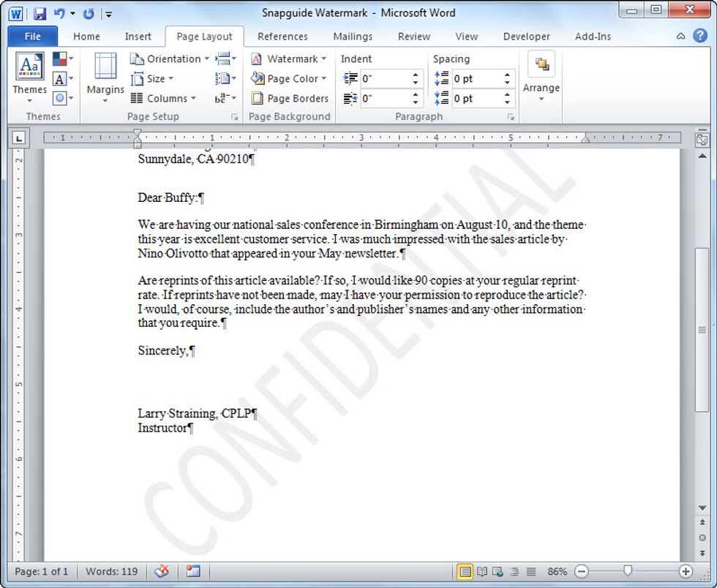
Task: Click the Words: 119 count in status bar
Action: click(111, 571)
